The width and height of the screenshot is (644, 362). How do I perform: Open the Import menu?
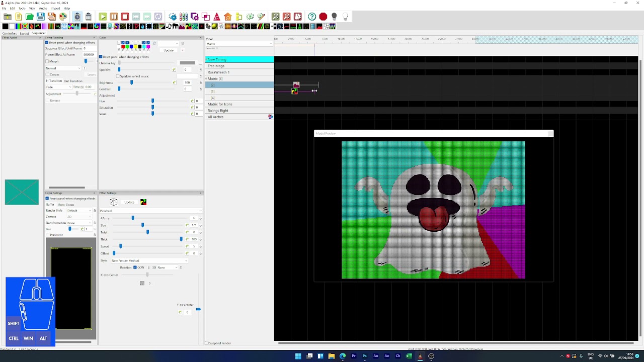(x=55, y=9)
